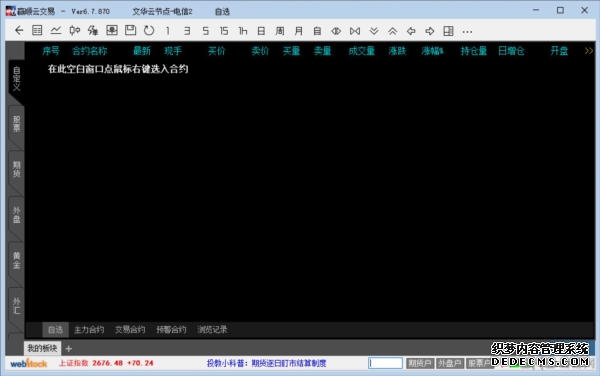The height and width of the screenshot is (376, 600).
Task: Select the candlestick chart icon
Action: 75,31
